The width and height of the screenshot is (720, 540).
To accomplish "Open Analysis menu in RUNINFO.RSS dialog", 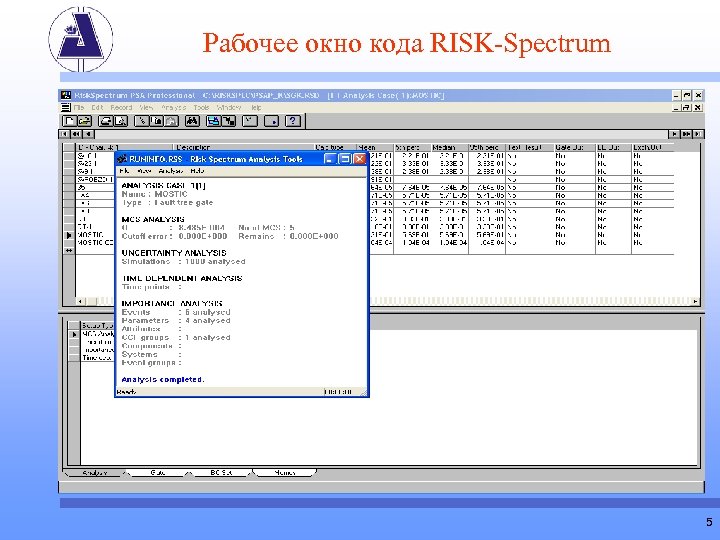I will [170, 171].
